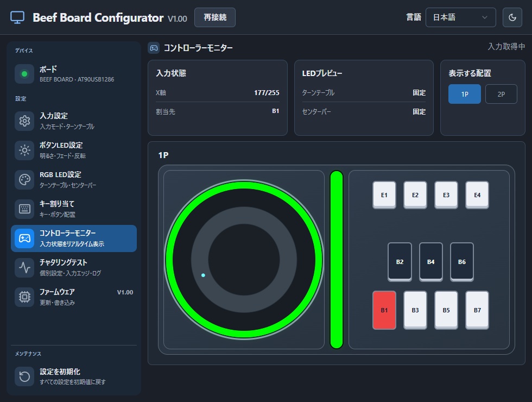Image resolution: width=532 pixels, height=402 pixels.
Task: Open RGB LED設定 via its palette icon
Action: point(24,180)
